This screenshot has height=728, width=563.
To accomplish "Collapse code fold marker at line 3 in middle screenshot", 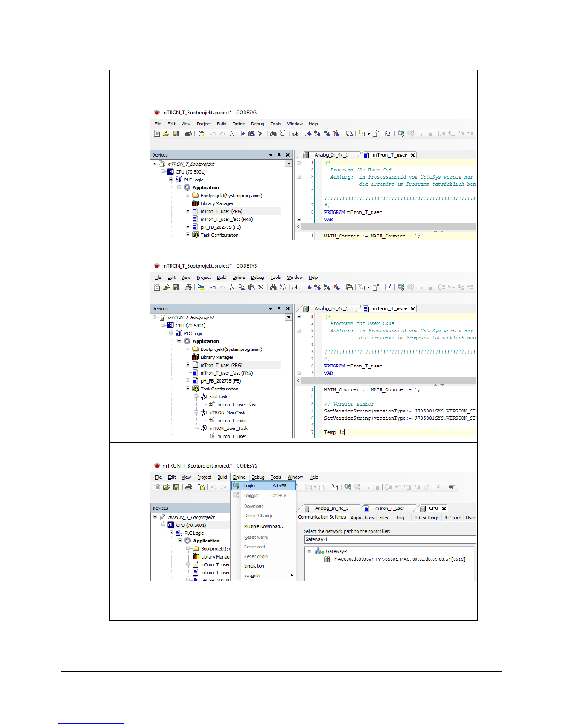I will [x=299, y=330].
